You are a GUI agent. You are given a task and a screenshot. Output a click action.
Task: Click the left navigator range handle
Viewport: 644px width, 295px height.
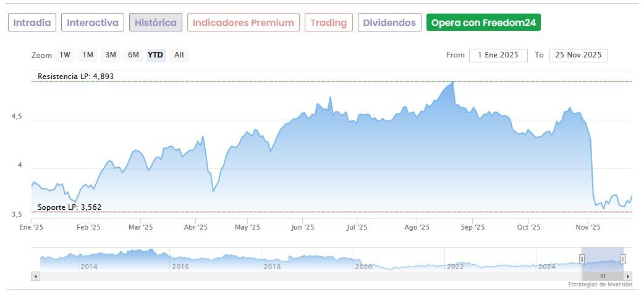click(582, 259)
